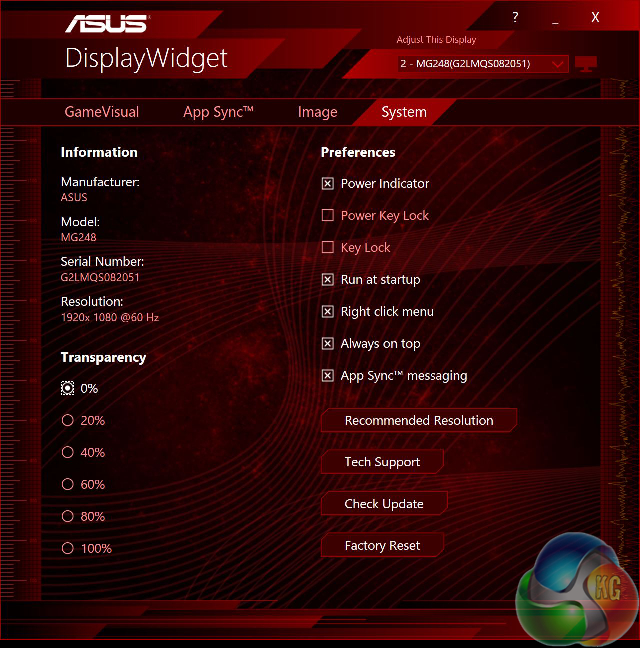Screen dimensions: 640x648
Task: Expand the Adjust This Display dropdown arrow
Action: point(558,64)
